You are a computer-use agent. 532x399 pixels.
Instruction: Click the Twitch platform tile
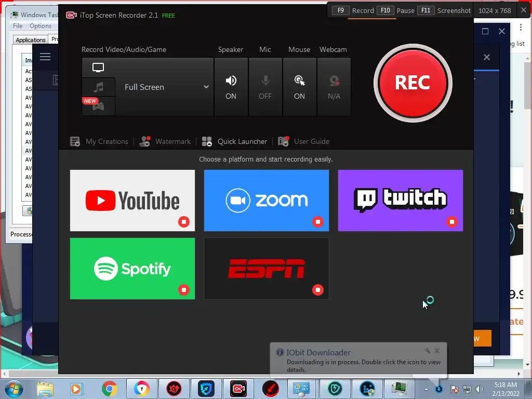pos(401,201)
